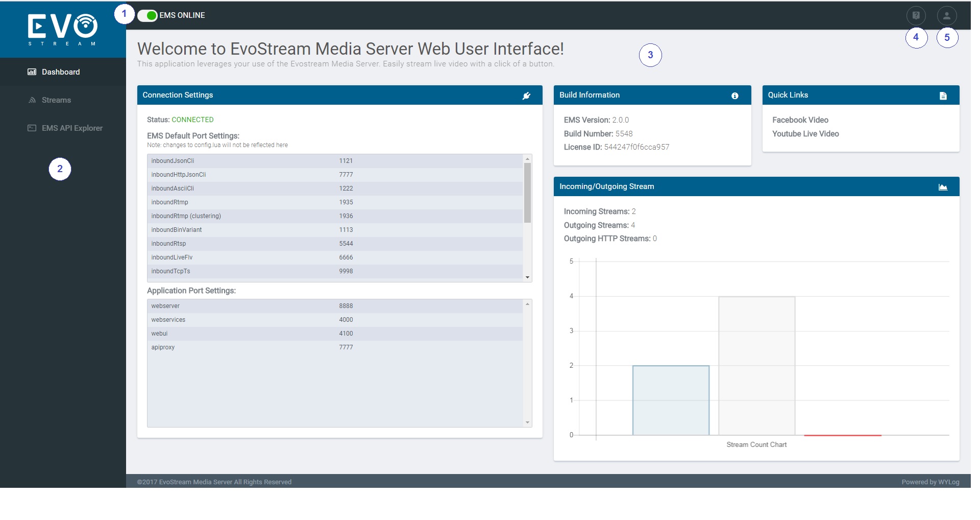Click the Connection Settings panel header

(339, 95)
